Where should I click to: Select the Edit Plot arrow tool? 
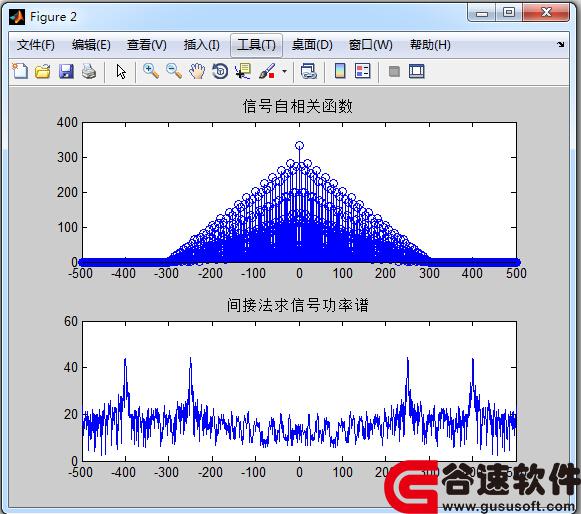coord(121,71)
